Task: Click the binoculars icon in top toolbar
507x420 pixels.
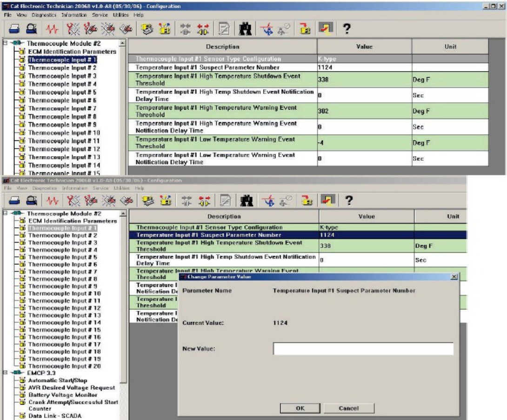Action: 245,29
